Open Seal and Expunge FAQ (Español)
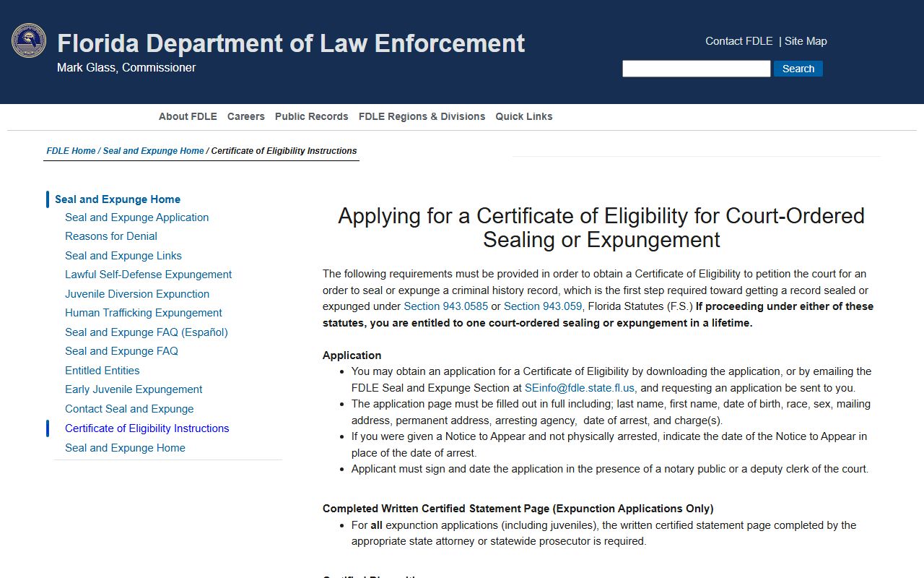 click(x=147, y=332)
